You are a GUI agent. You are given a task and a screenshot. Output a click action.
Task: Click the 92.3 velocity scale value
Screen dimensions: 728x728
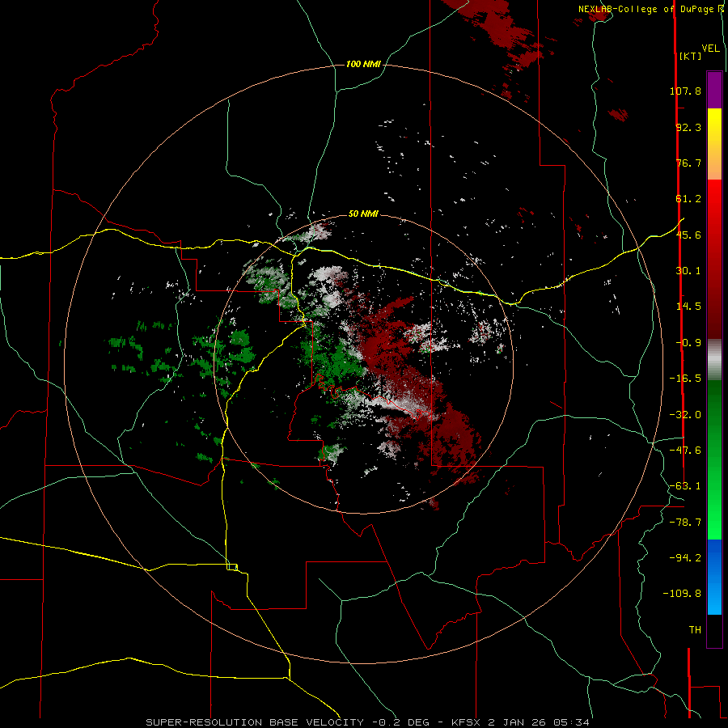pos(688,127)
